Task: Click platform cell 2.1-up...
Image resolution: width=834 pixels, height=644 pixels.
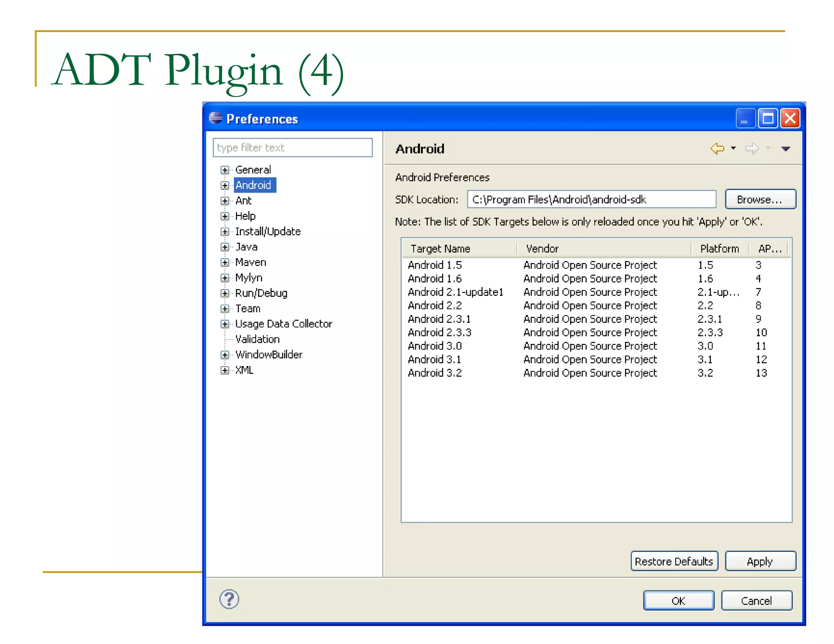Action: click(x=718, y=292)
